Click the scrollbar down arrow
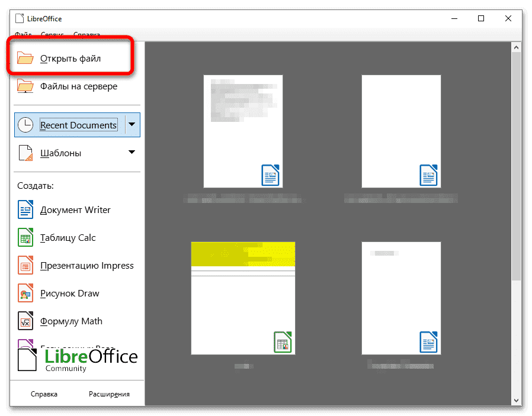 [x=516, y=399]
